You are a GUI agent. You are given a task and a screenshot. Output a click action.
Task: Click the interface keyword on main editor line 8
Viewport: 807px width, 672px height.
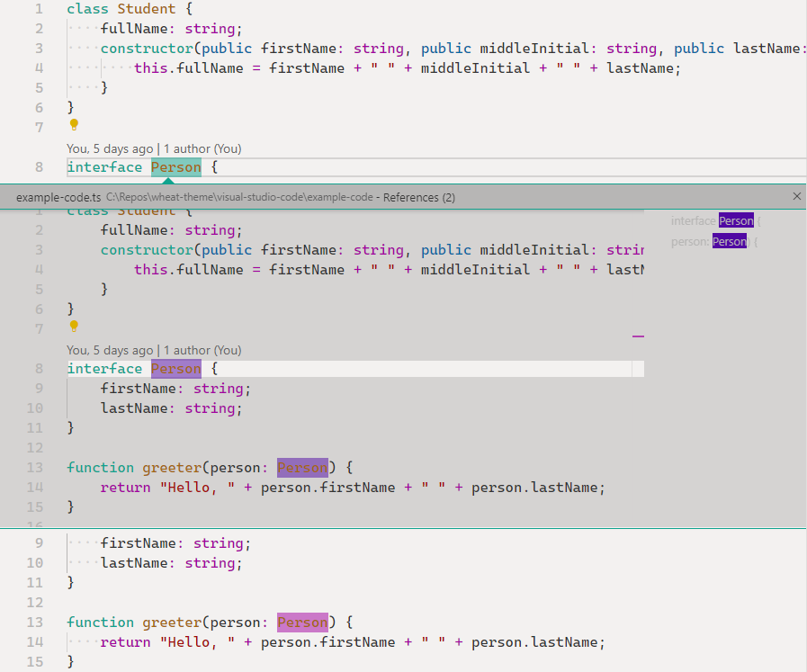tap(104, 167)
